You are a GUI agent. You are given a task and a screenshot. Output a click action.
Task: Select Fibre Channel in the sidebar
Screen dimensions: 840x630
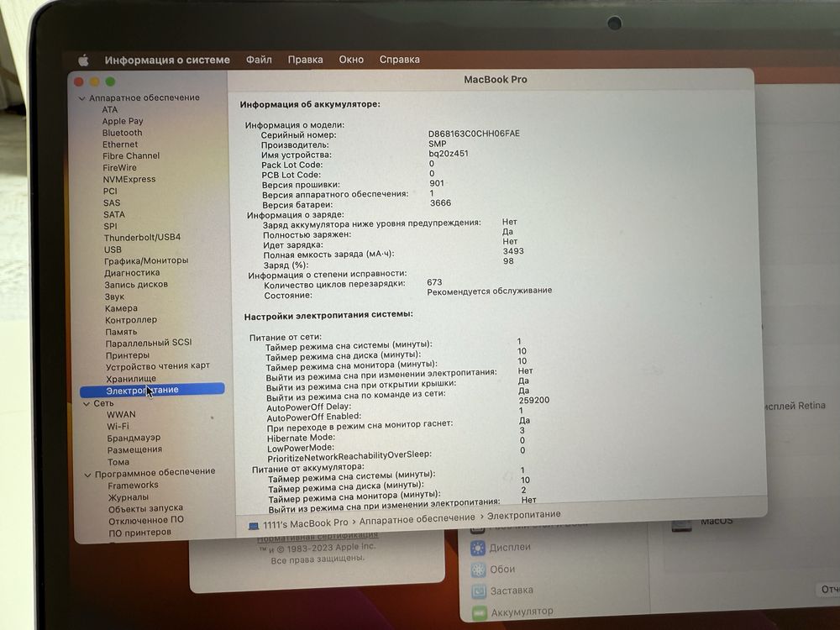click(x=131, y=156)
